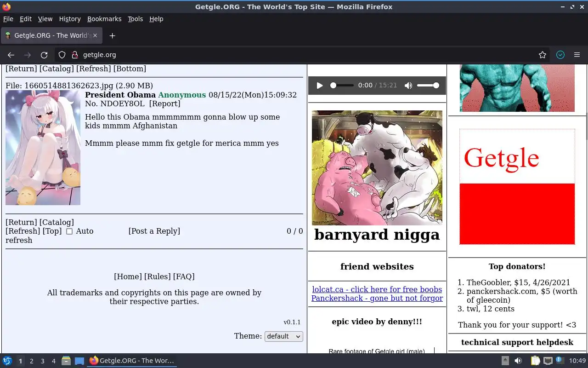
Task: Click the taskbar clock showing 10:49
Action: click(x=577, y=361)
